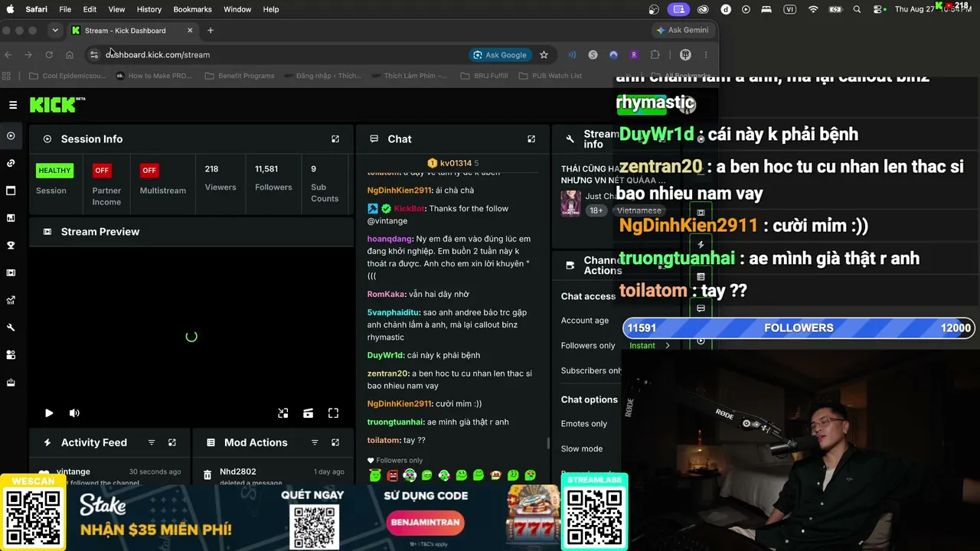Open the bottom tray icon in the sidebar

(11, 382)
